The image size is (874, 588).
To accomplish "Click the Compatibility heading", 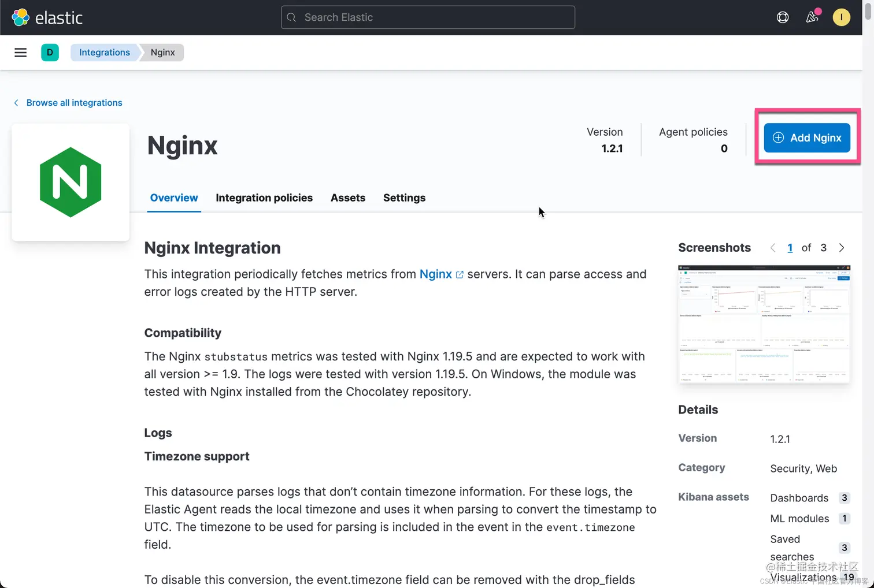I will coord(183,333).
